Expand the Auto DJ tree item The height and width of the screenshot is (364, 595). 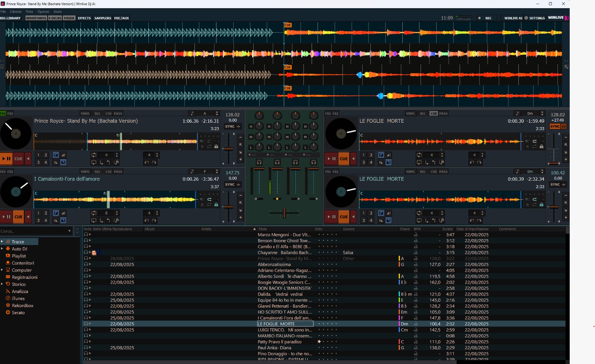point(2,249)
